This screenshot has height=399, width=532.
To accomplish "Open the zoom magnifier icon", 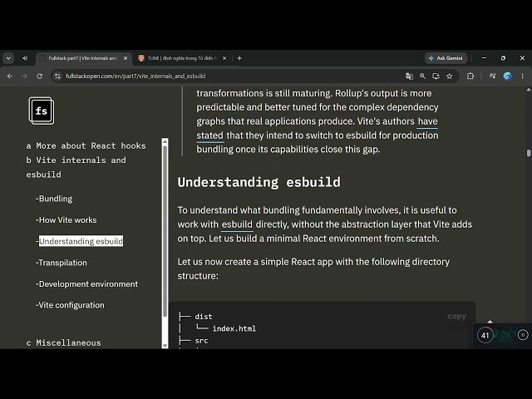I will click(x=422, y=76).
